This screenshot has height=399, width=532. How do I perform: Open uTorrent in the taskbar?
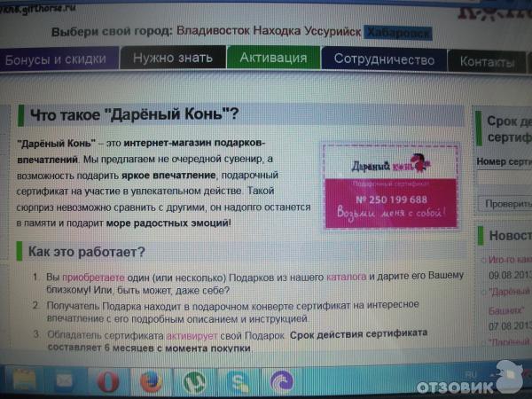pyautogui.click(x=194, y=382)
